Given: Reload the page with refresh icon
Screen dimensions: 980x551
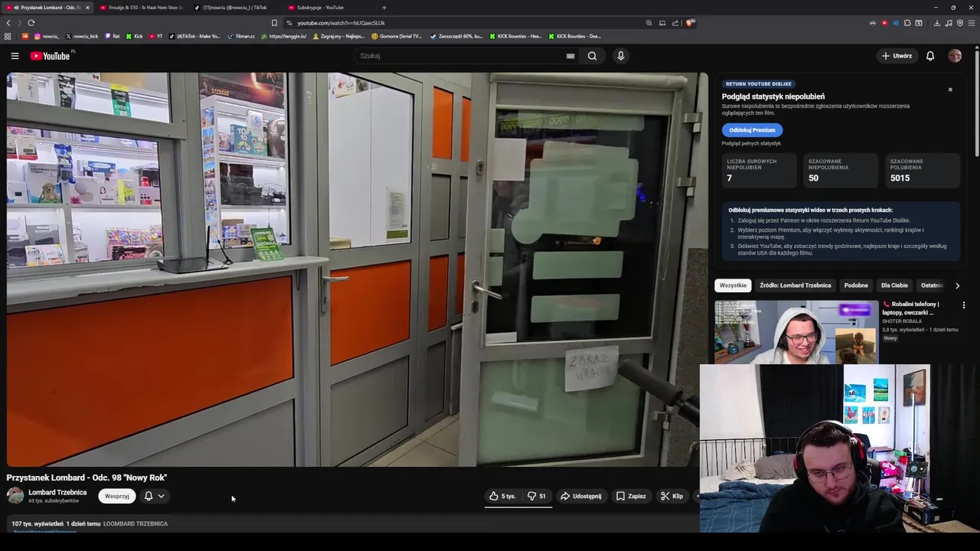Looking at the screenshot, I should click(31, 23).
